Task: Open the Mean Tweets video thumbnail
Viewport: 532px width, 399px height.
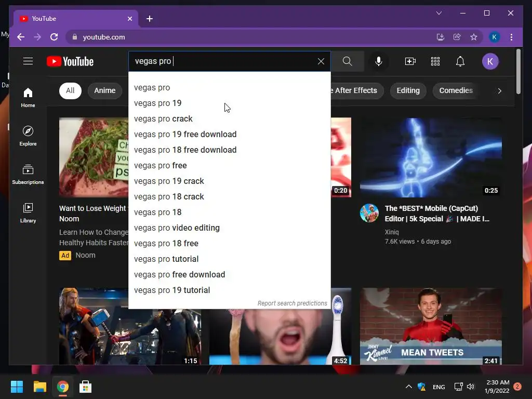Action: point(431,326)
